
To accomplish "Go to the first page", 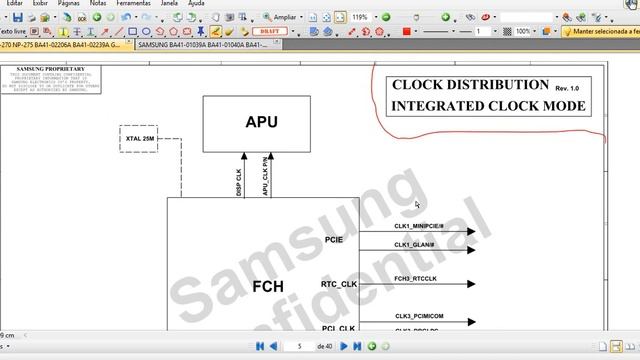I will pos(260,346).
